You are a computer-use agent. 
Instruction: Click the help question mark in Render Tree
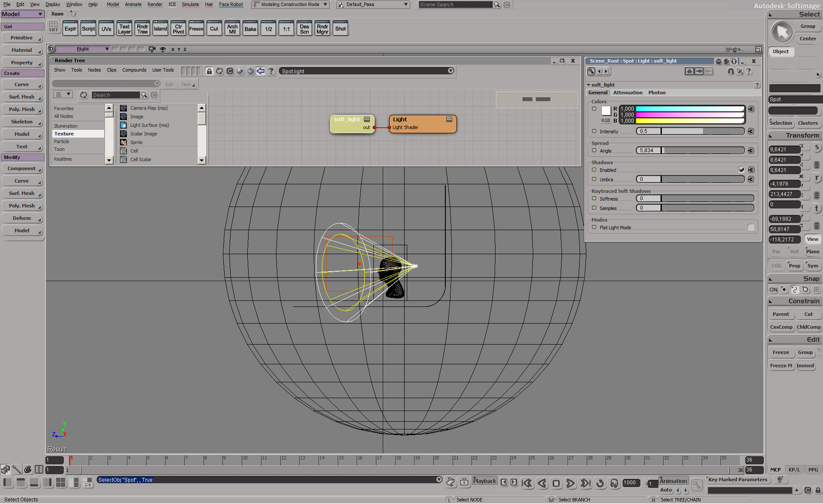pos(271,71)
